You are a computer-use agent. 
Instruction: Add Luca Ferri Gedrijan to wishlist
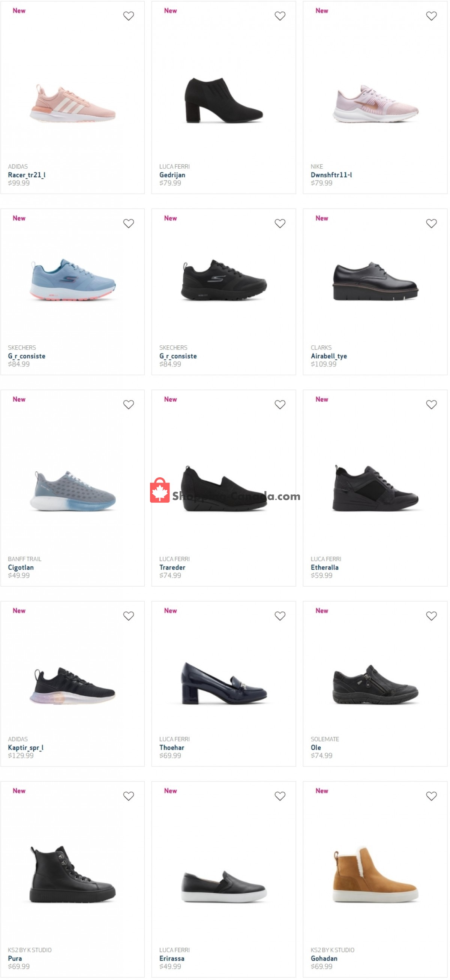click(x=280, y=16)
